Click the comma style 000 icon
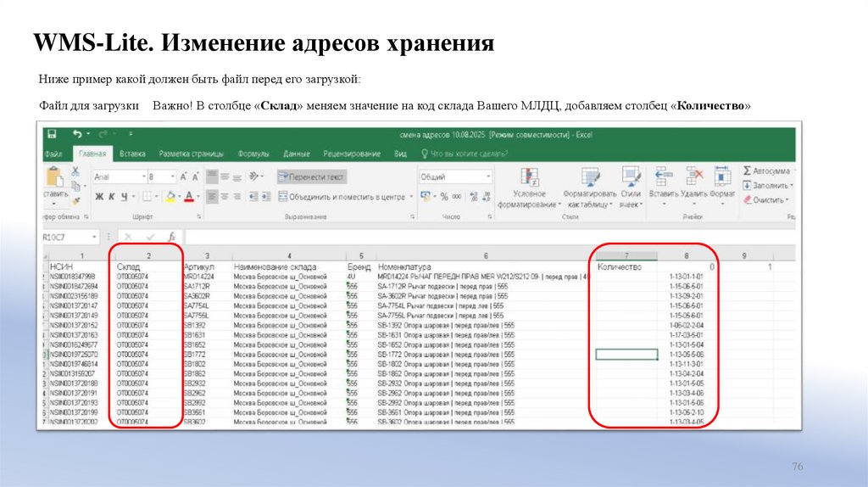Image resolution: width=868 pixels, height=487 pixels. point(457,197)
